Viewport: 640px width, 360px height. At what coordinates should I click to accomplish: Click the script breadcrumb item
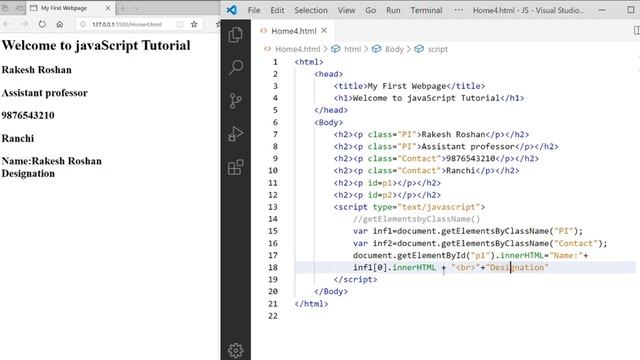tap(438, 49)
